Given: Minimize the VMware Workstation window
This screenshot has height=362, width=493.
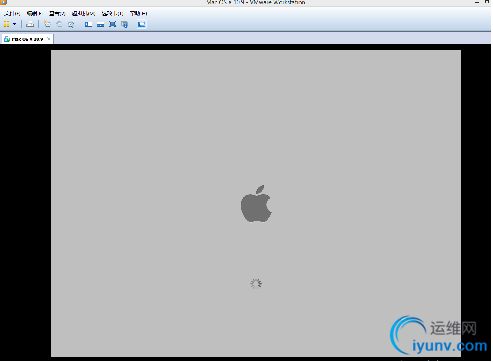Looking at the screenshot, I should [477, 2].
